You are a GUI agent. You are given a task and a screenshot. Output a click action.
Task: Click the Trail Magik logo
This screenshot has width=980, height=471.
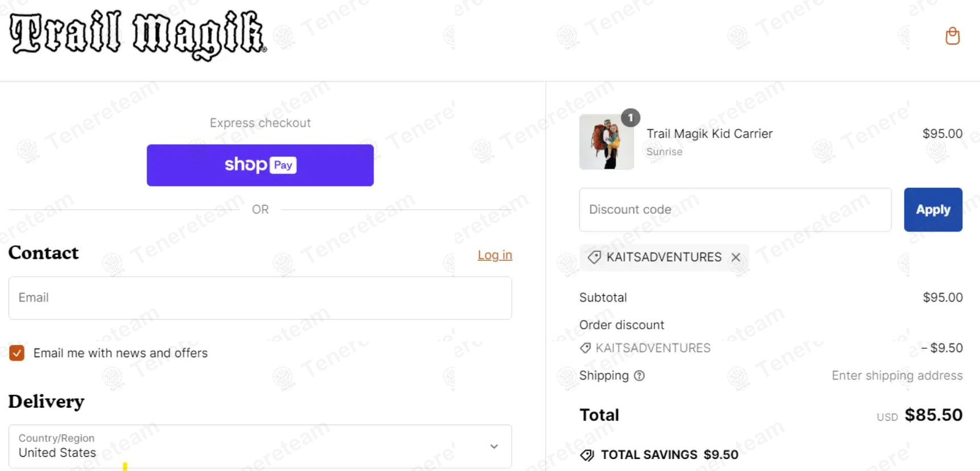[138, 34]
